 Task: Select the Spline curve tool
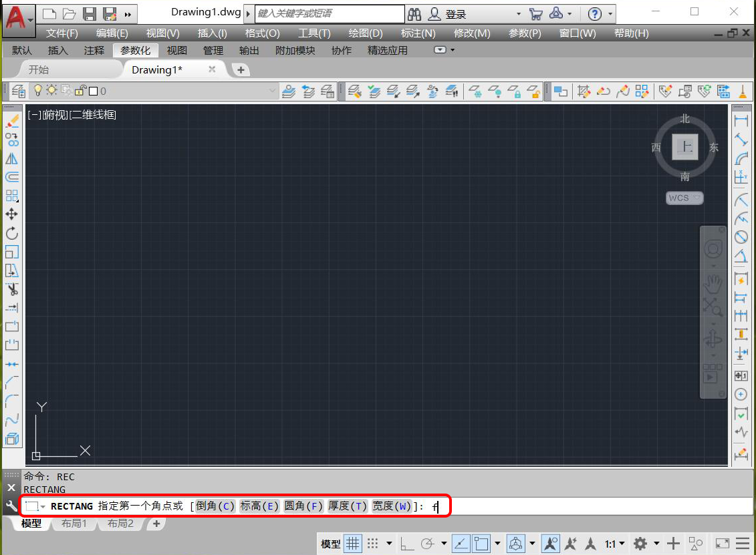(x=12, y=420)
